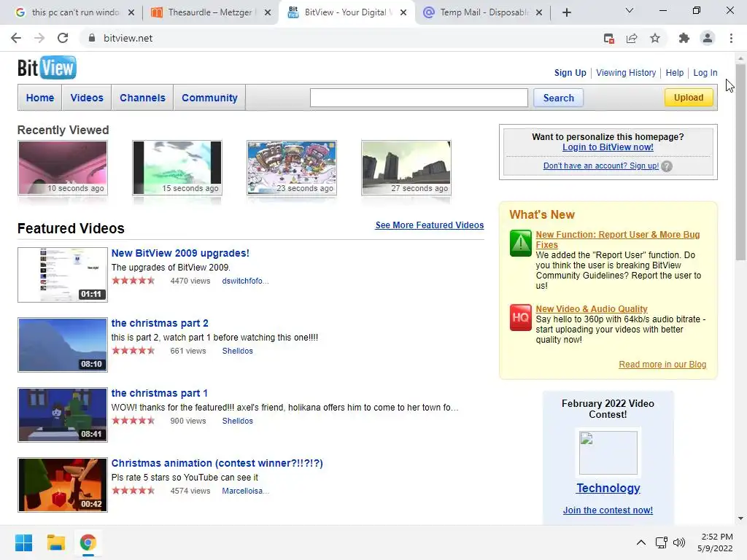Reload the bitview.net page
The width and height of the screenshot is (747, 560).
(x=63, y=38)
